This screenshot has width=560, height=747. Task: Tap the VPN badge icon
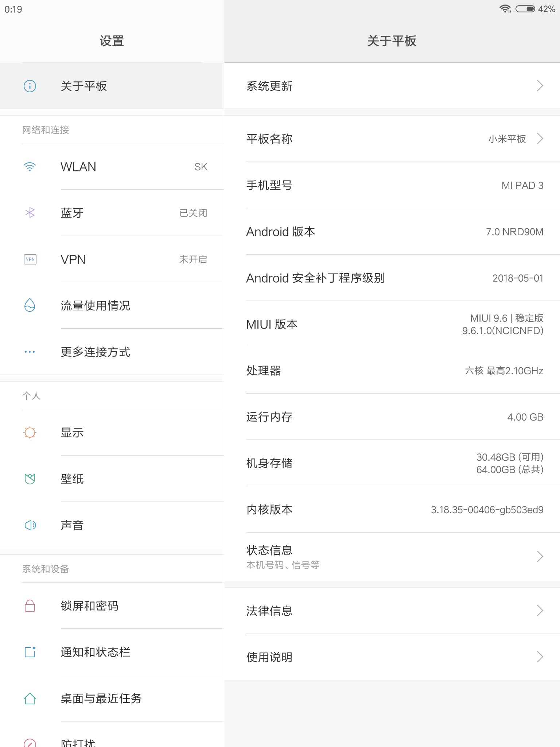[x=30, y=259]
